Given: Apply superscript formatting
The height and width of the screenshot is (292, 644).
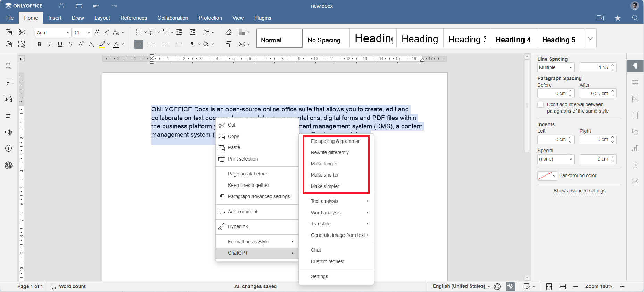Looking at the screenshot, I should click(x=81, y=44).
